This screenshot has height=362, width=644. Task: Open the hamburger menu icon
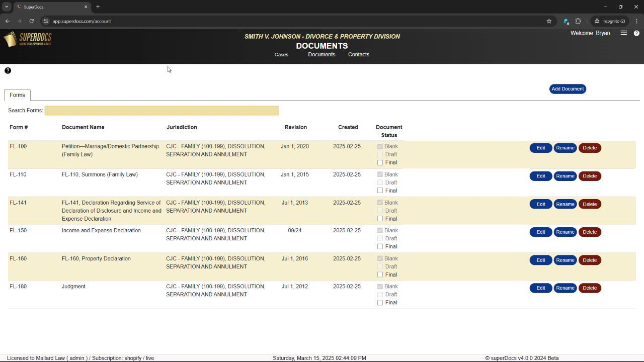point(624,33)
